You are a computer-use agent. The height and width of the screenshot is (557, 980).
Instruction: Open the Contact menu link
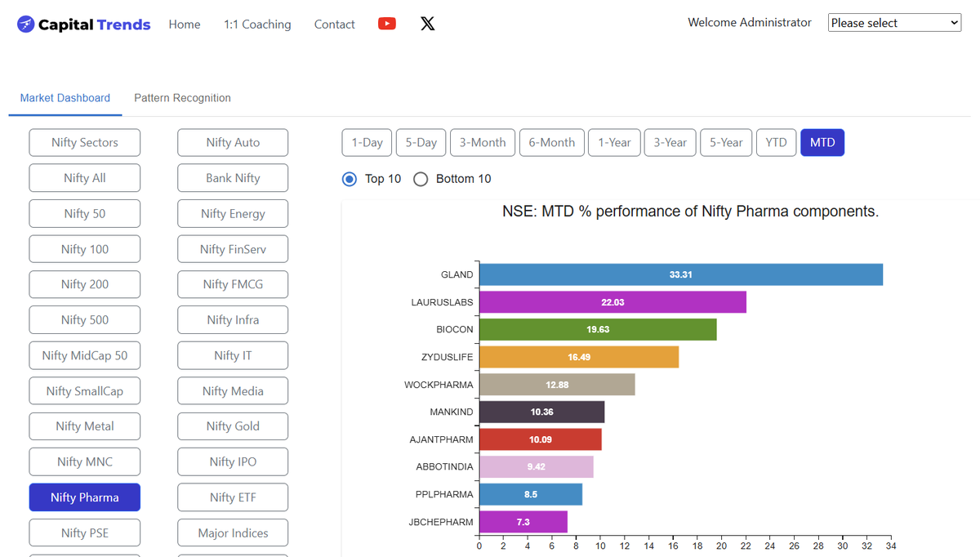[x=335, y=25]
